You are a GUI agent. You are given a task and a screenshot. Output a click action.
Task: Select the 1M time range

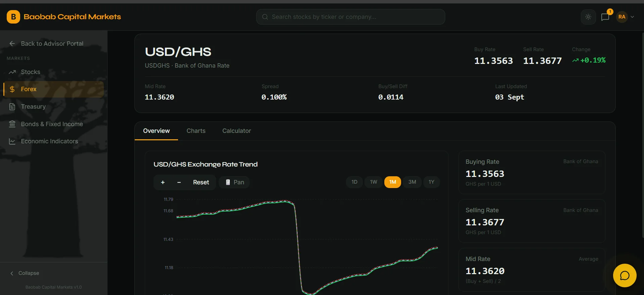tap(393, 182)
